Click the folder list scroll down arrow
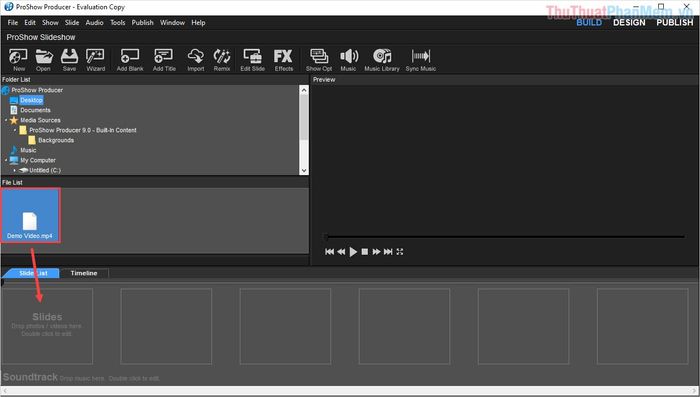This screenshot has height=397, width=700. click(x=304, y=171)
